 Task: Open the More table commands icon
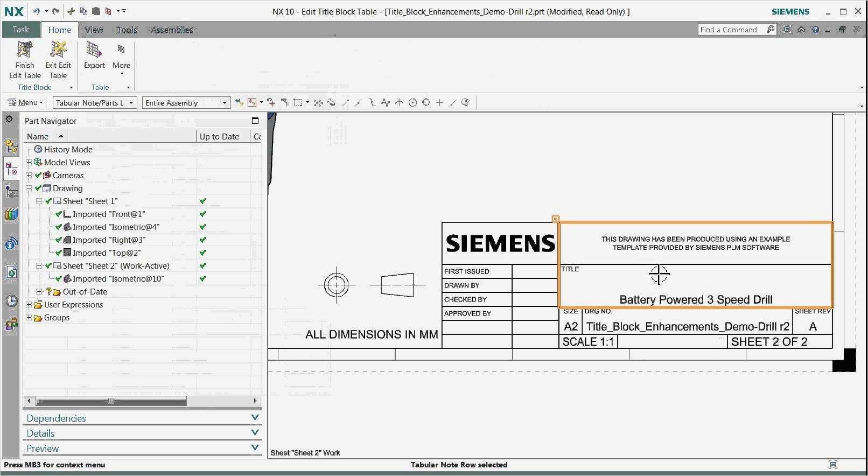pyautogui.click(x=121, y=51)
